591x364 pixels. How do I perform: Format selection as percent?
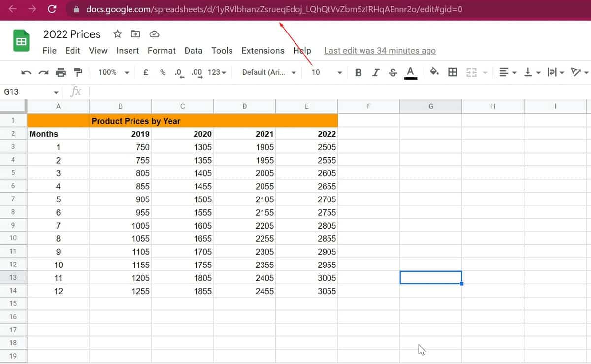pos(163,72)
